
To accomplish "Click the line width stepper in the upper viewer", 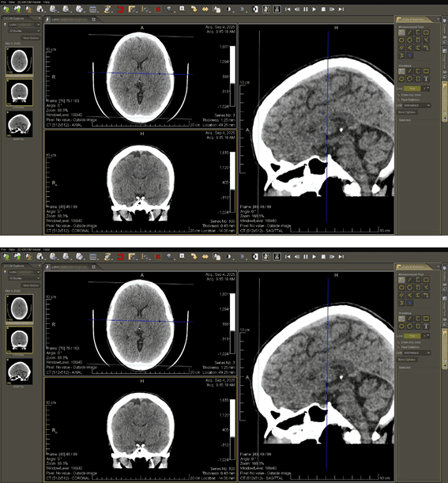I will [426, 89].
